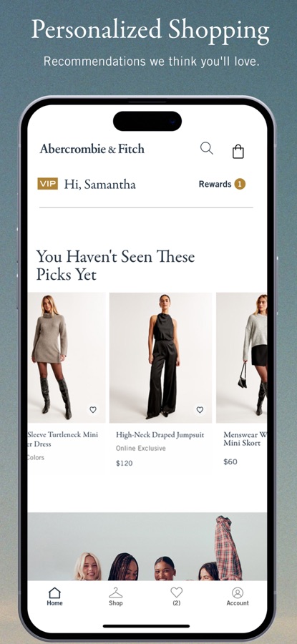View the High-Neck Draped Jumpsuit product image
Viewport: 297px width, 644px height.
click(160, 358)
